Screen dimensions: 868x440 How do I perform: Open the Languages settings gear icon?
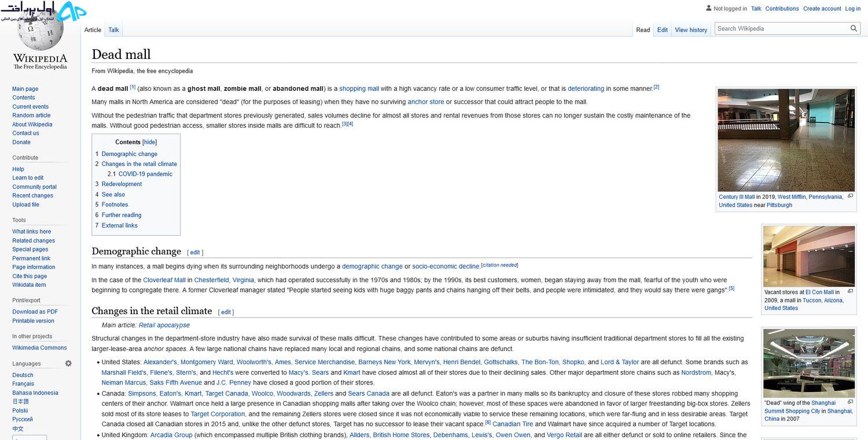coord(68,364)
